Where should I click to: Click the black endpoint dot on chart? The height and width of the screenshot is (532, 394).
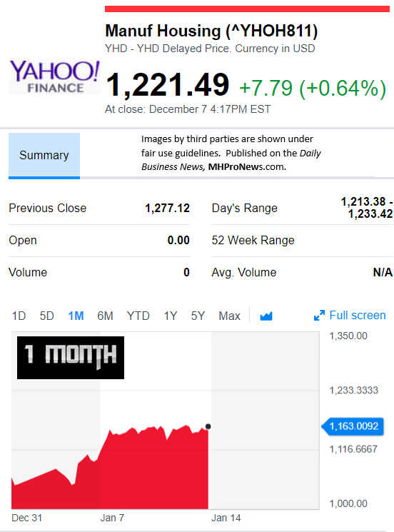[208, 426]
